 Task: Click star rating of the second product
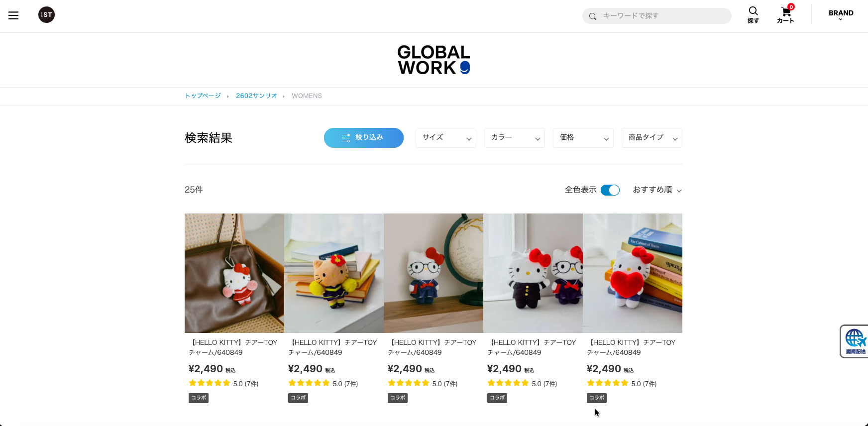(309, 383)
